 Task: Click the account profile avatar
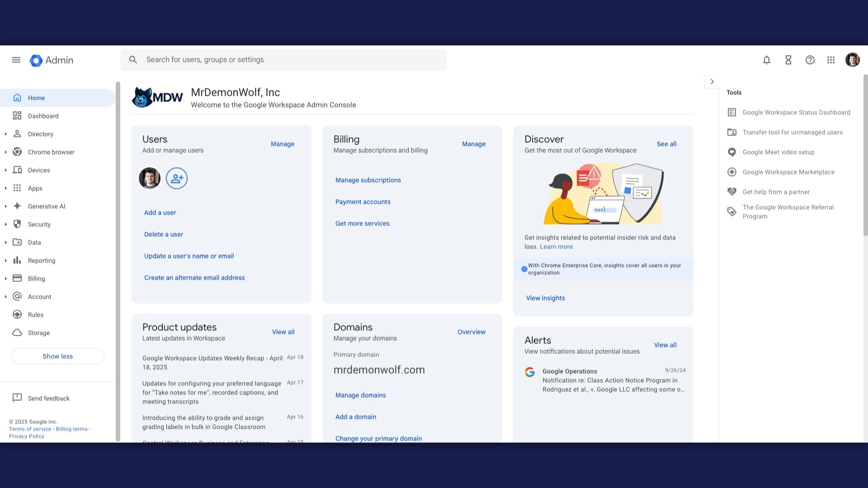tap(852, 60)
